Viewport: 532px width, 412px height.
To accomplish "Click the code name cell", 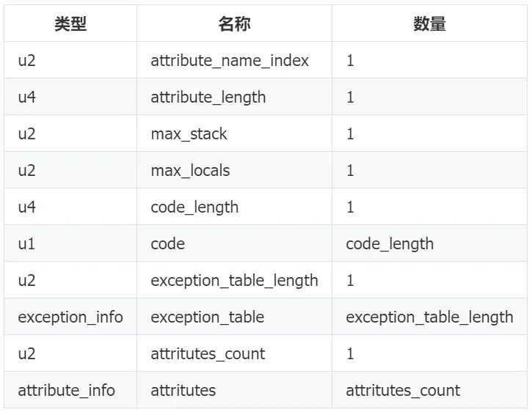I will coord(168,243).
